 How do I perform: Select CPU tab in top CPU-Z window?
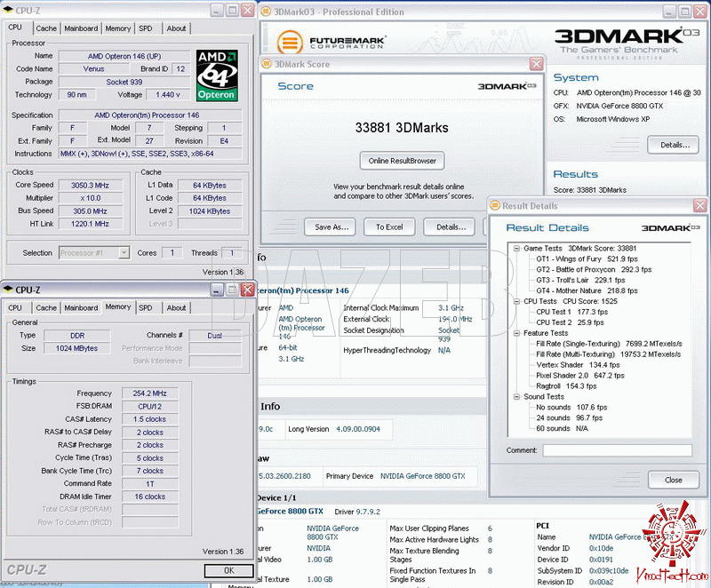15,28
